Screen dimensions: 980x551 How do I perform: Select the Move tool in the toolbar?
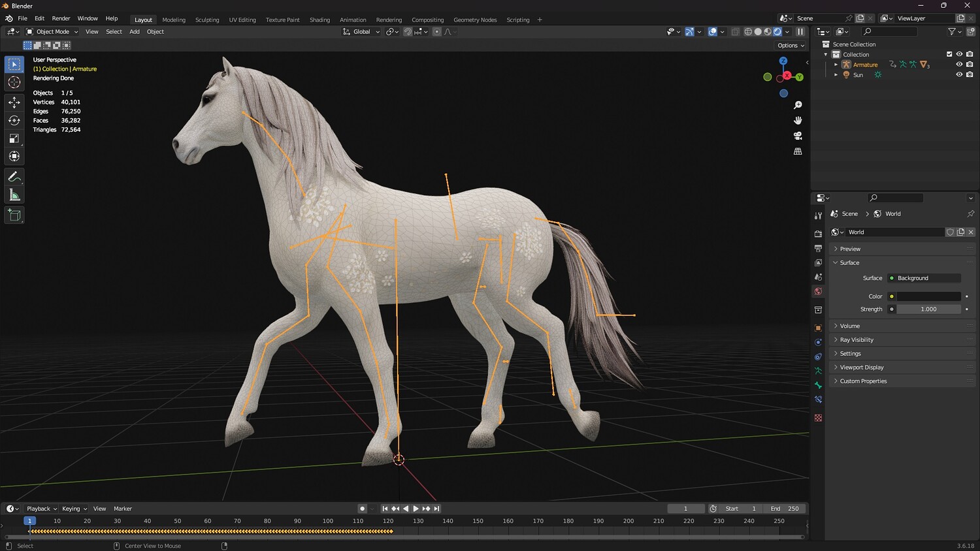[x=14, y=102]
